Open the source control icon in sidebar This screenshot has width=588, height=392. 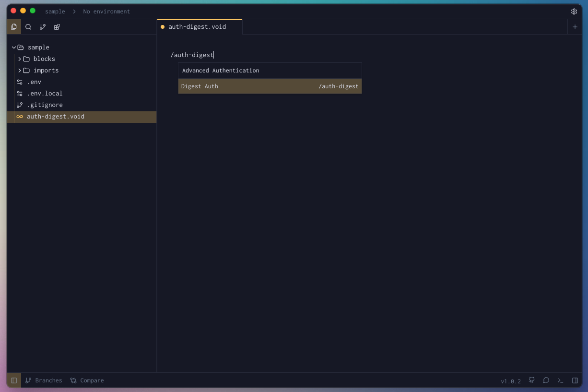43,27
